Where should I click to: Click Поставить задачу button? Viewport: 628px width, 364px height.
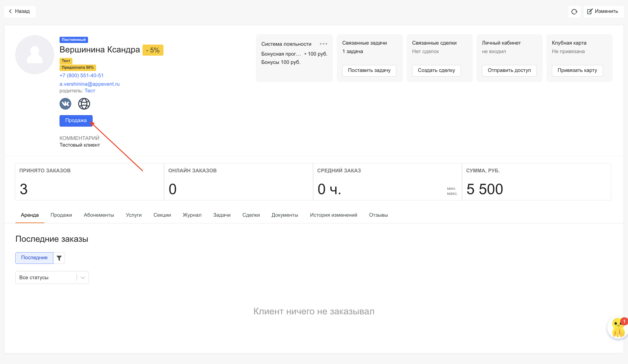[x=369, y=71]
